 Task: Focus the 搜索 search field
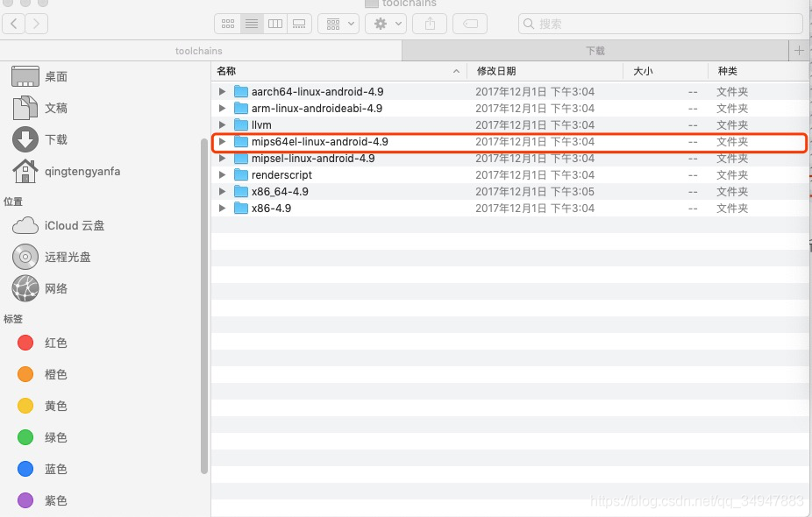[x=660, y=24]
